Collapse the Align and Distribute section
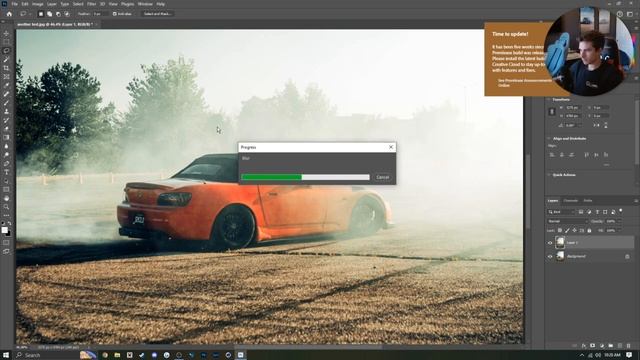Viewport: 640px width, 360px height. point(549,139)
